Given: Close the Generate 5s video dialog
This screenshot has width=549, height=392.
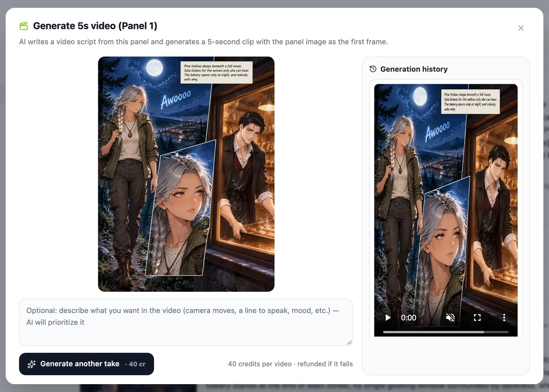Looking at the screenshot, I should [521, 28].
